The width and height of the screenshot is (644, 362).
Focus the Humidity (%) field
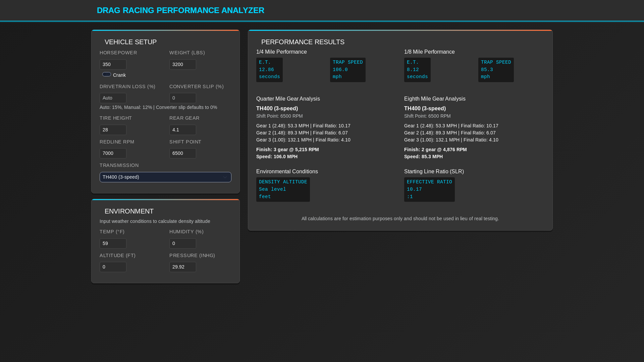pyautogui.click(x=183, y=243)
